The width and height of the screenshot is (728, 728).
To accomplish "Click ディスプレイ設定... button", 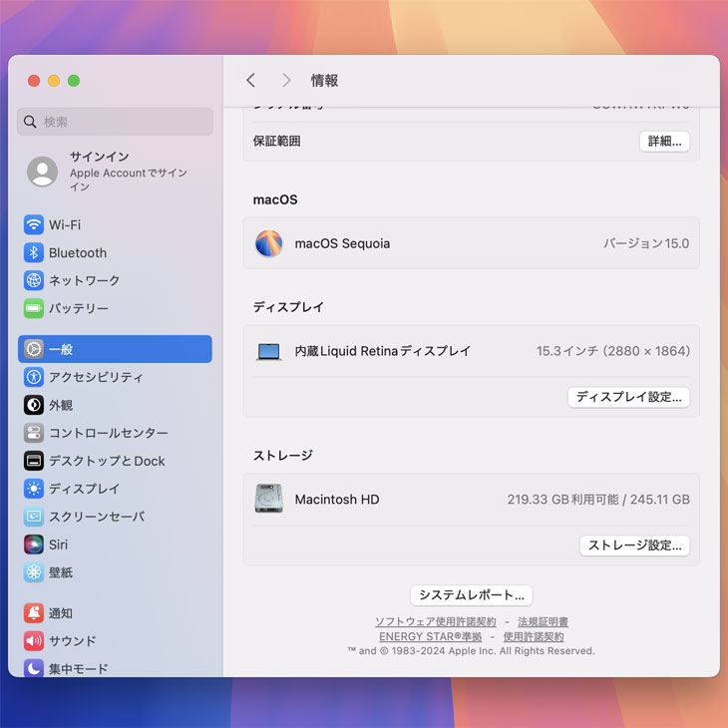I will pyautogui.click(x=628, y=397).
